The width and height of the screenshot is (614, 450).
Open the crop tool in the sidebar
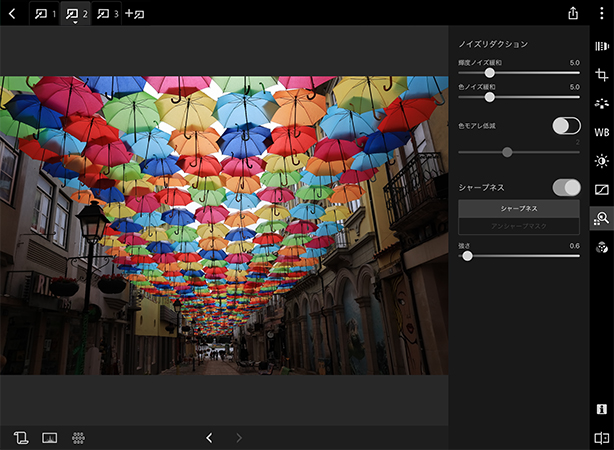point(601,75)
